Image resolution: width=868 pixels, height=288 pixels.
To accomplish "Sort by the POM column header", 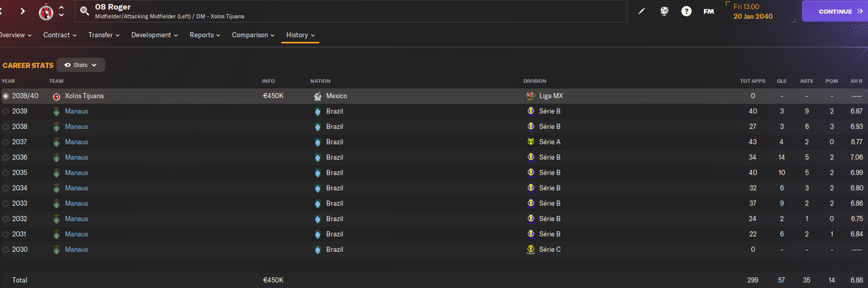I will (x=831, y=82).
